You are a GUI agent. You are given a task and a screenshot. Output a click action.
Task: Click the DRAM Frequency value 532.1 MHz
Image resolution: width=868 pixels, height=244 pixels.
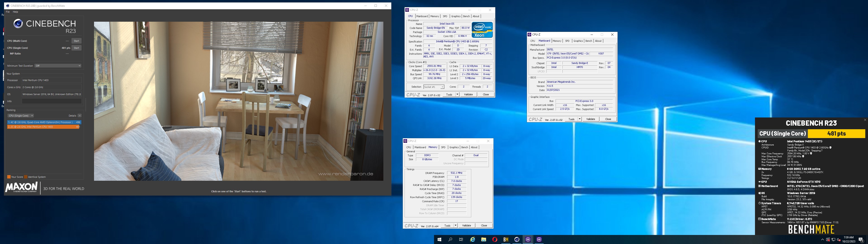pos(457,173)
